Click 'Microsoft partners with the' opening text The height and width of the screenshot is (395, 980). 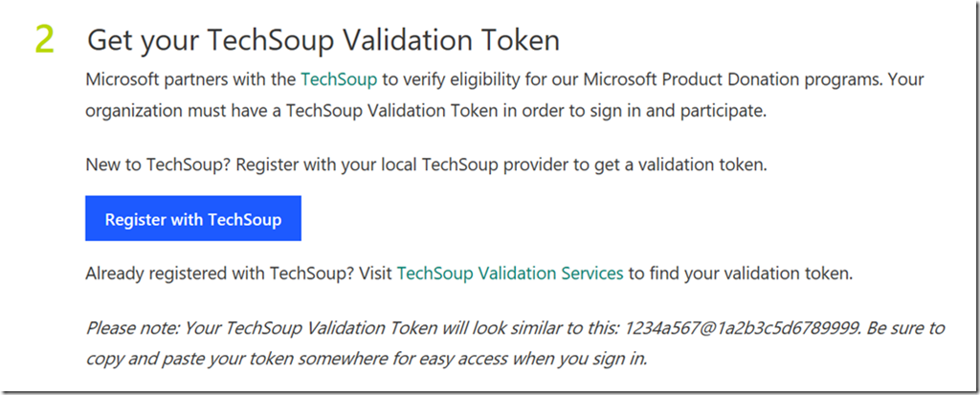pyautogui.click(x=189, y=78)
